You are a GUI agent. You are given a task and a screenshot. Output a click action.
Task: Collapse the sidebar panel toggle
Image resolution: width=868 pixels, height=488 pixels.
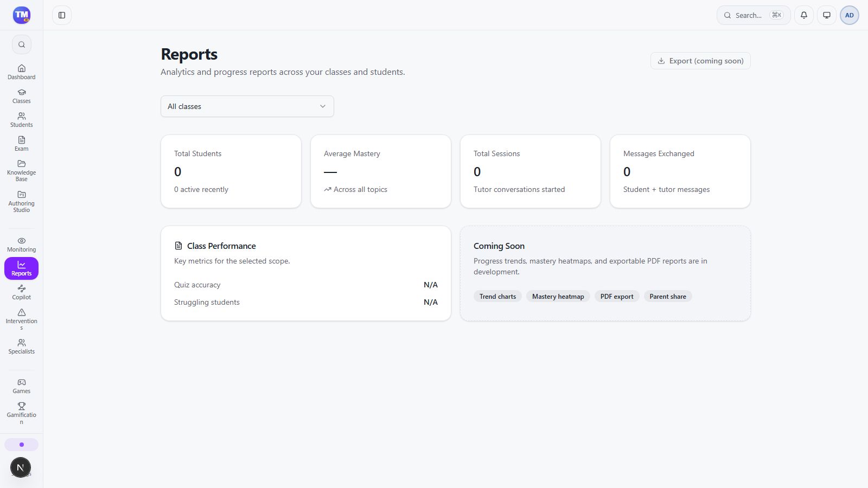coord(62,15)
